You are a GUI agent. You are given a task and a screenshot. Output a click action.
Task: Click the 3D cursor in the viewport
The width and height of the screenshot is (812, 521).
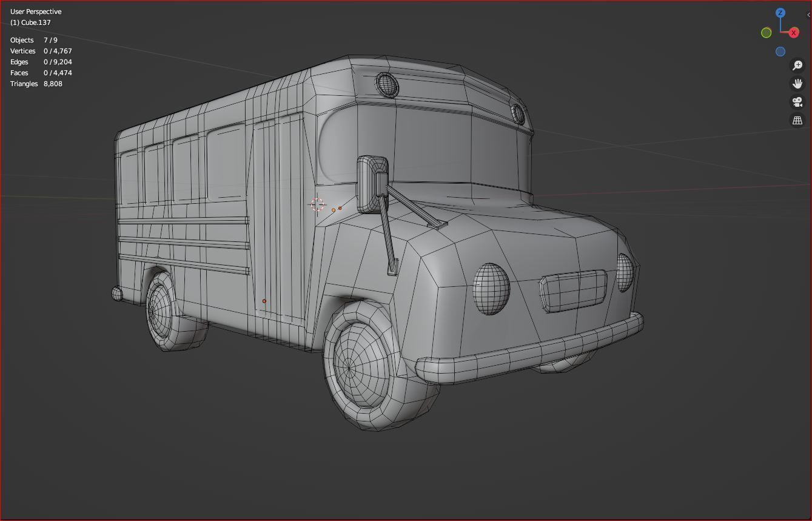click(318, 204)
